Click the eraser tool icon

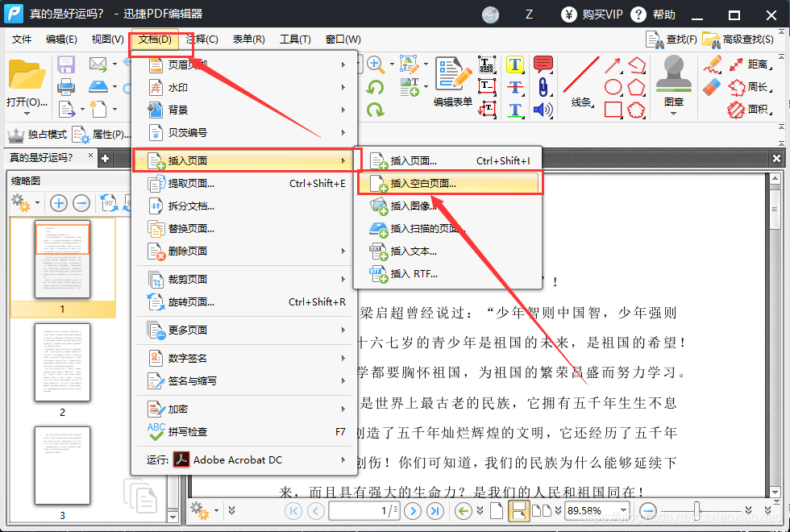tap(712, 87)
